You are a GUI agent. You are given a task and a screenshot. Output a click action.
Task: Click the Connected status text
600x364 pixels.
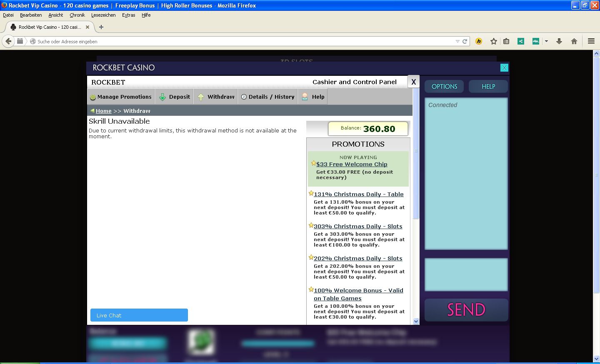(442, 105)
